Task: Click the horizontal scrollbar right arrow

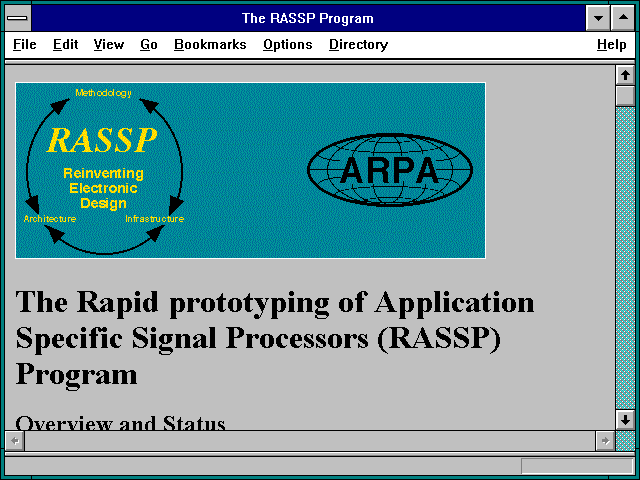Action: point(605,441)
